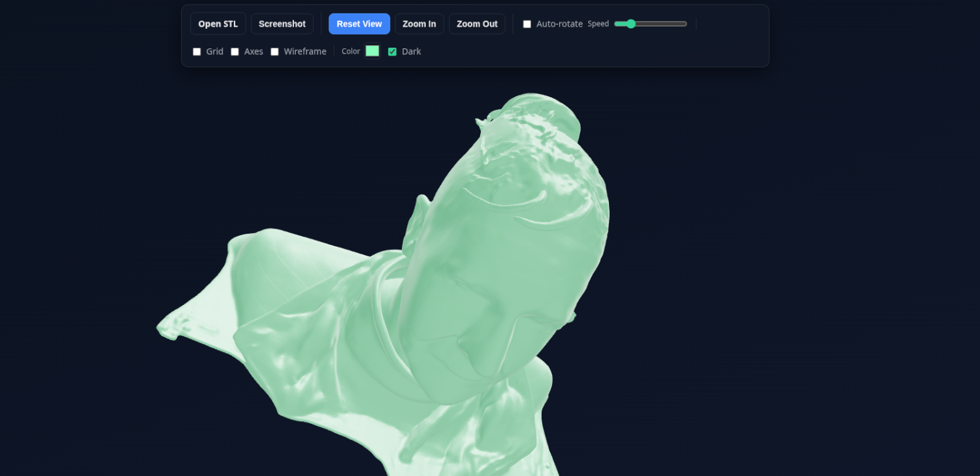Click the Open STL button
The height and width of the screenshot is (476, 980).
pyautogui.click(x=218, y=24)
